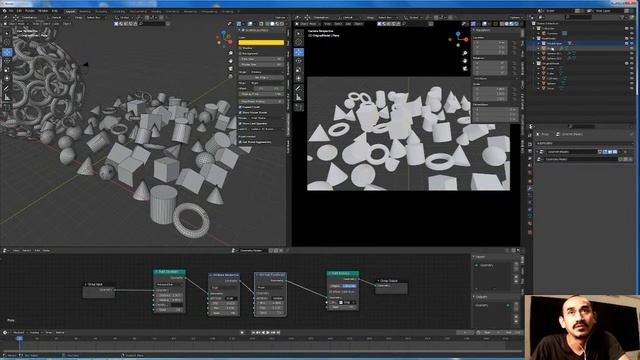Screen dimensions: 640x360
Task: Click the Object button on Point Instance node
Action: point(335,286)
